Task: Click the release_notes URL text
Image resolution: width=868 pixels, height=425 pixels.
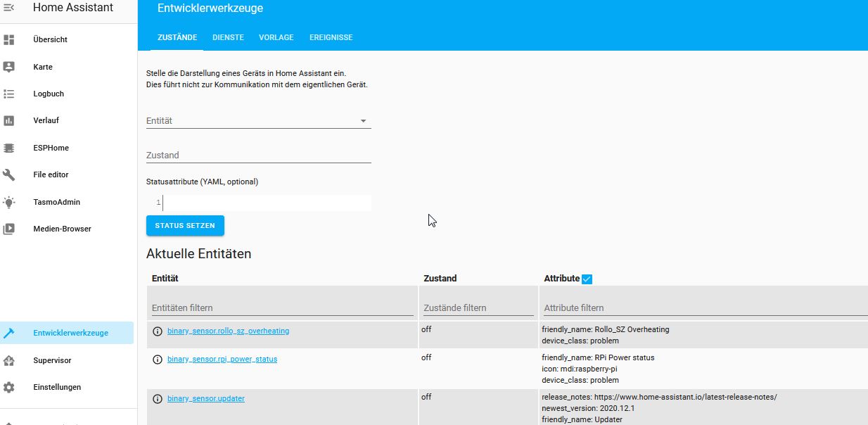Action: 659,397
